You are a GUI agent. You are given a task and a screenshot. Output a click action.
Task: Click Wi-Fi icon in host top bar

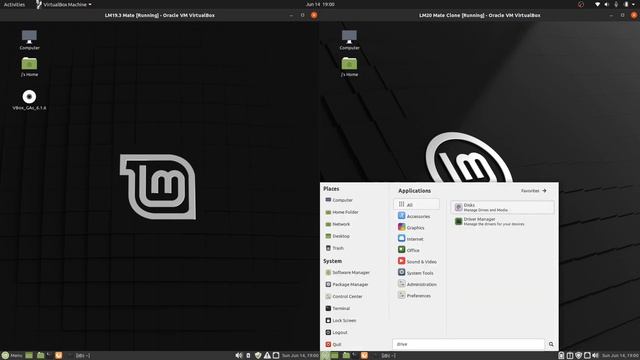pos(598,4)
